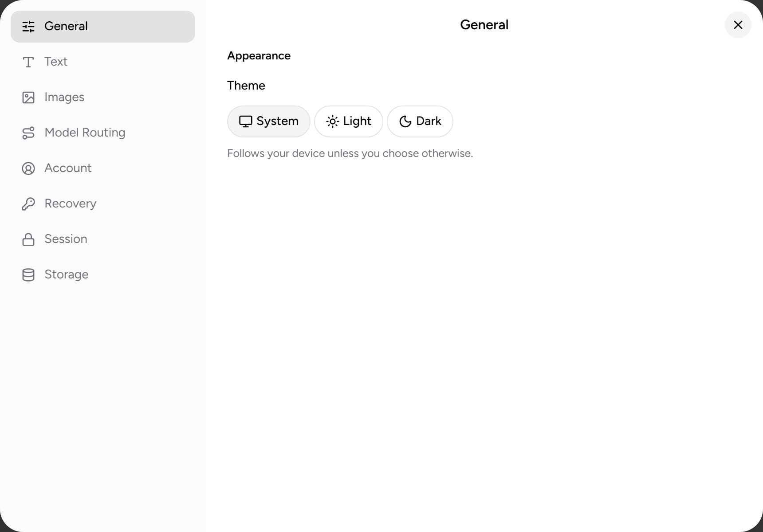The image size is (763, 532).
Task: Click the Images picture icon
Action: (x=28, y=98)
